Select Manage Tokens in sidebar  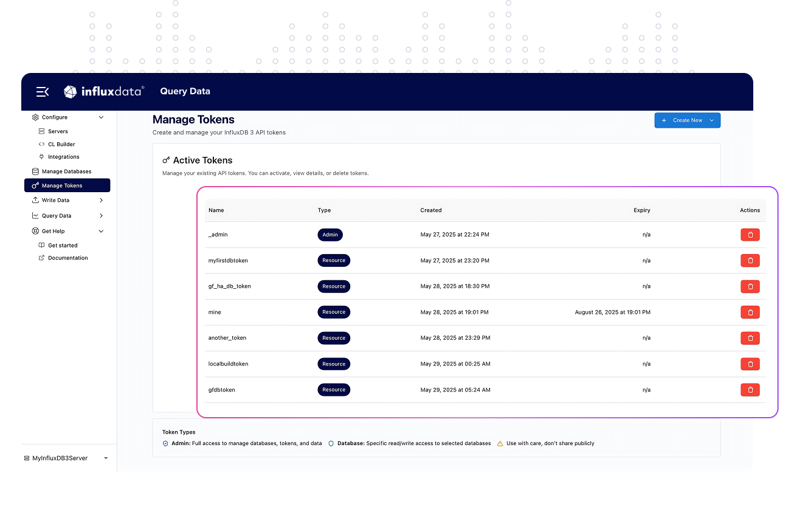pyautogui.click(x=67, y=185)
